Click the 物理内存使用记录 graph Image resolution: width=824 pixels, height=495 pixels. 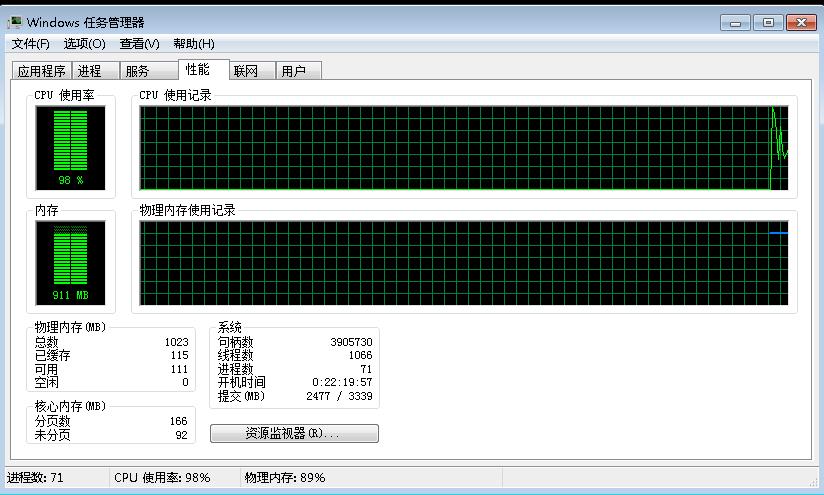pyautogui.click(x=464, y=263)
